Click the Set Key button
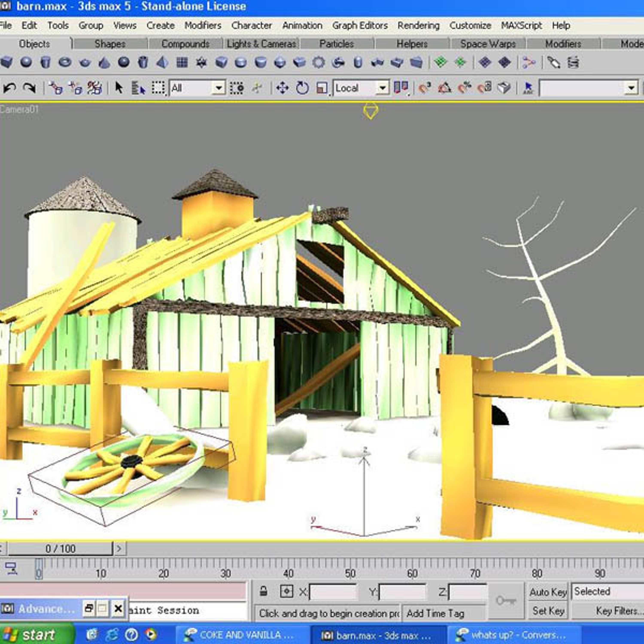644x644 pixels. 548,611
